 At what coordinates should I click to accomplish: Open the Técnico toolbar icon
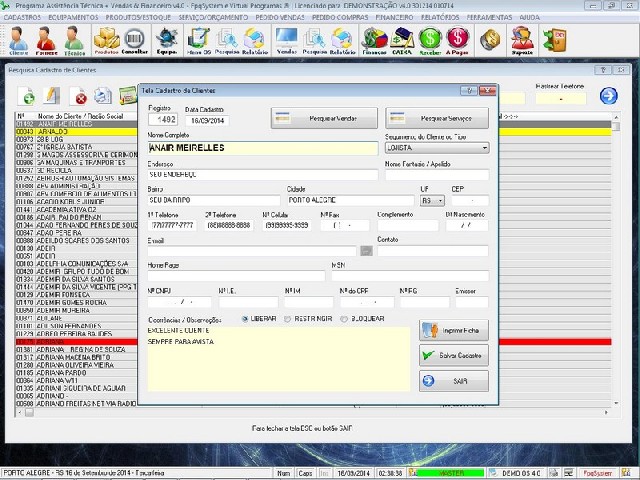[74, 40]
